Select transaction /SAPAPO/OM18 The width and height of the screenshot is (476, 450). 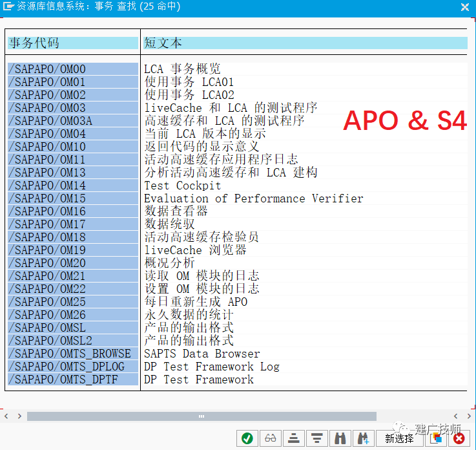(x=73, y=237)
